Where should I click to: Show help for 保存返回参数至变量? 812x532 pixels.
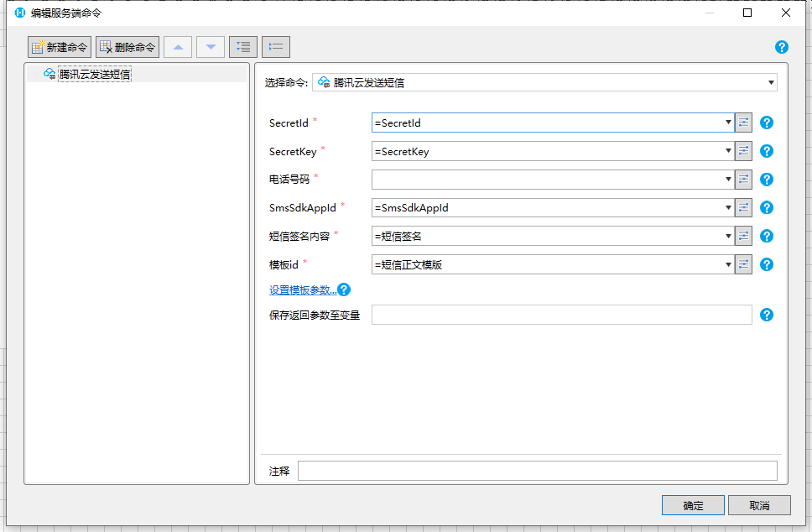click(767, 315)
